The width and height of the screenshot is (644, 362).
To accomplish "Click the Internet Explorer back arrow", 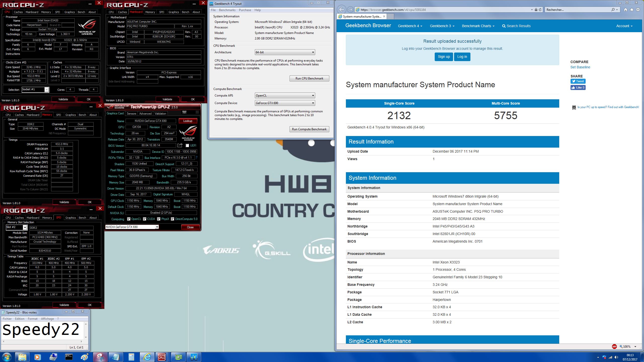I will (341, 10).
